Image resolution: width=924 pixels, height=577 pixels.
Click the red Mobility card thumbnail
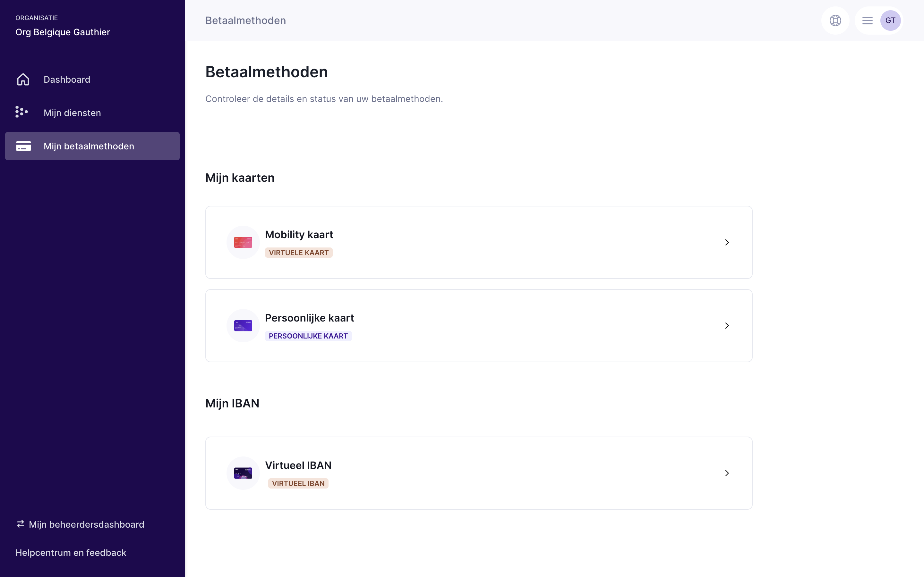243,242
